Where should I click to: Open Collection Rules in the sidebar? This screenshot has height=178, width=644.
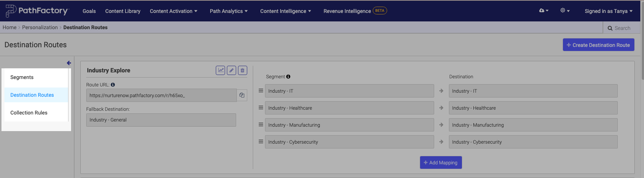click(29, 113)
